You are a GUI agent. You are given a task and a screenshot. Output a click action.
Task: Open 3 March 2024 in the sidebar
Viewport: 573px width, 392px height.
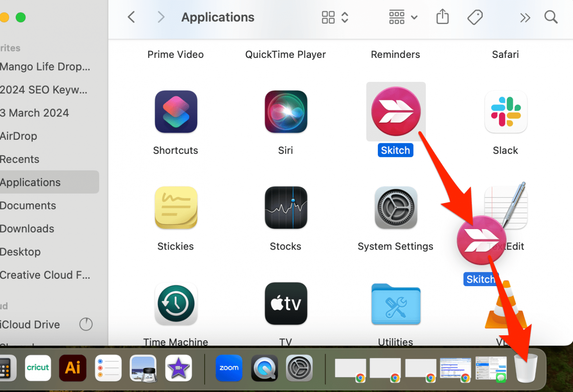pyautogui.click(x=35, y=113)
